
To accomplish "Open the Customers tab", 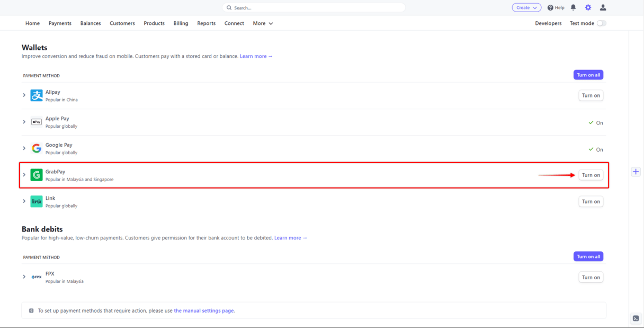I will tap(122, 23).
